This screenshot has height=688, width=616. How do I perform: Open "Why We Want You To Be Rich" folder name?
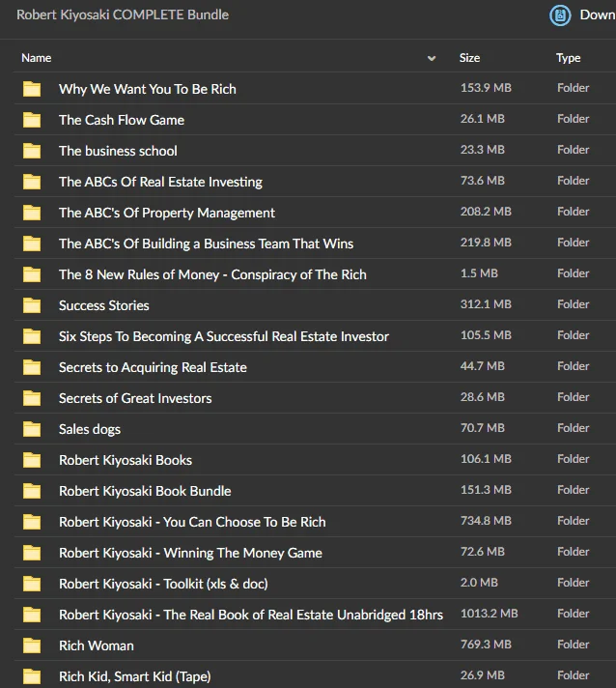[148, 89]
